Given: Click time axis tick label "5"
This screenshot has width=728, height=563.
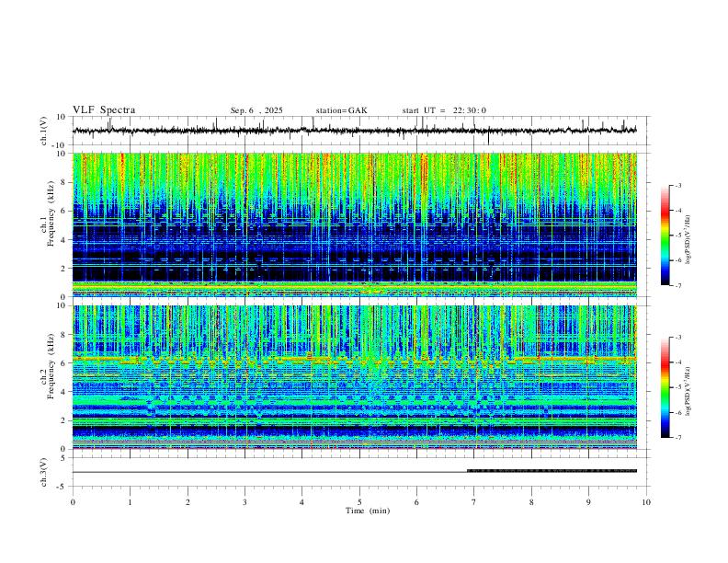Looking at the screenshot, I should 359,502.
